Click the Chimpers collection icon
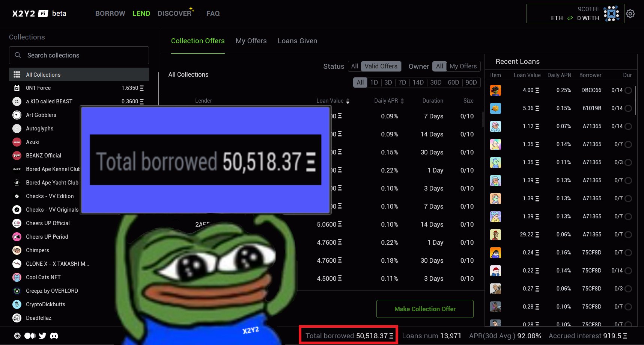Viewport: 644px width, 345px height. coord(17,250)
